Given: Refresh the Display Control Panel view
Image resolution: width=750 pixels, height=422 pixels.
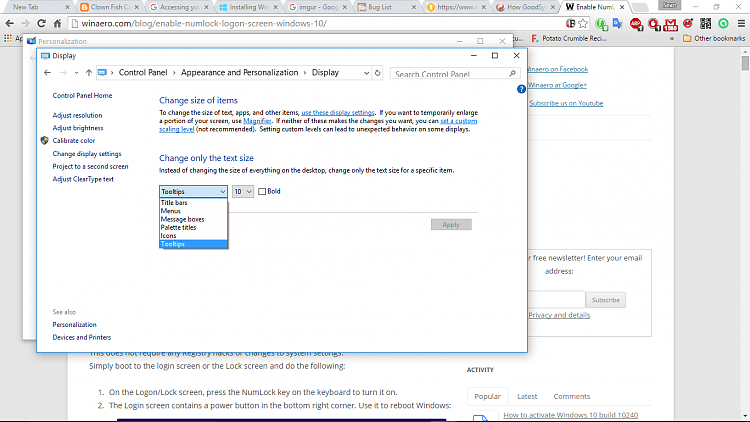Looking at the screenshot, I should tap(377, 73).
